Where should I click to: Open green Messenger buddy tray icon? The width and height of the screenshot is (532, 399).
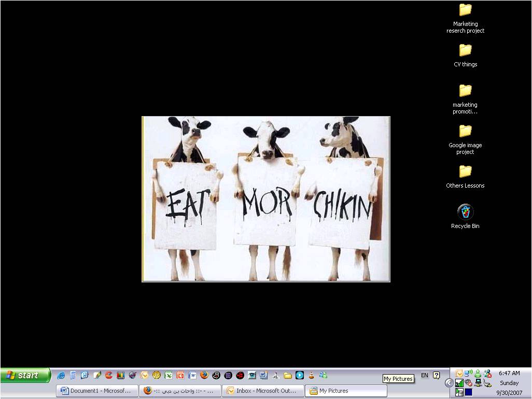(478, 374)
